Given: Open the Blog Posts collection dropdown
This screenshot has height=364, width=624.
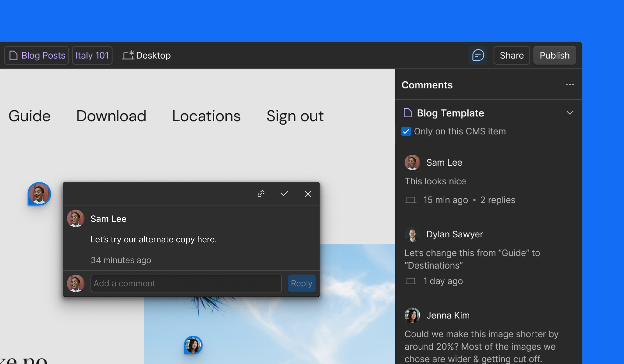Looking at the screenshot, I should [37, 55].
